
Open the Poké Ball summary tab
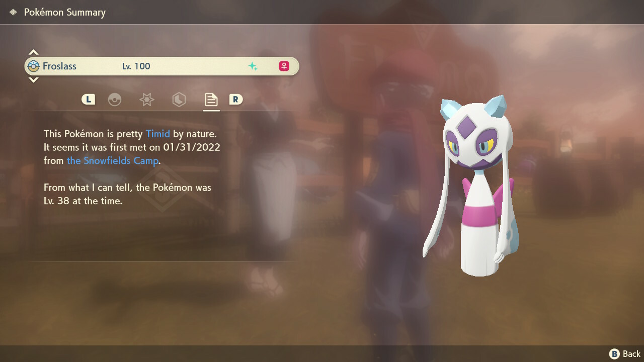pos(115,100)
